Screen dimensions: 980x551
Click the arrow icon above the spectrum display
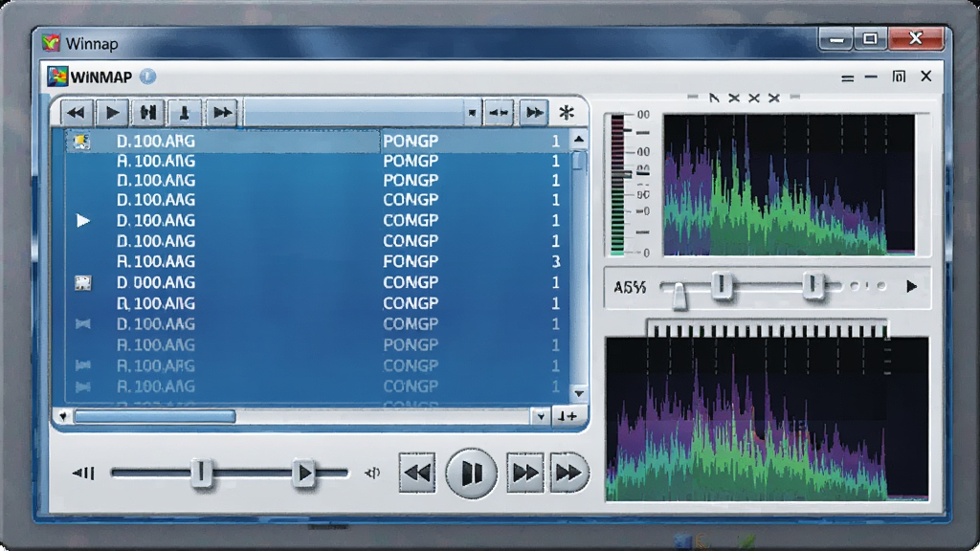pyautogui.click(x=714, y=98)
